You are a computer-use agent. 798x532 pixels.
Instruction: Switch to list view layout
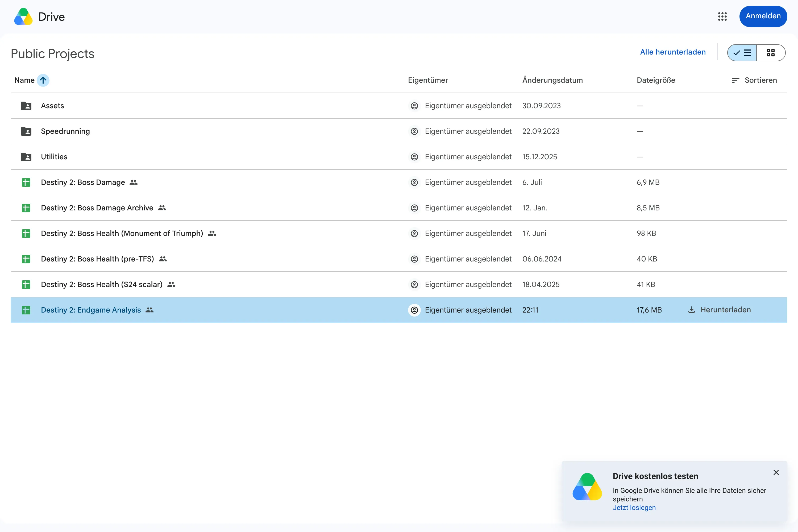click(742, 53)
